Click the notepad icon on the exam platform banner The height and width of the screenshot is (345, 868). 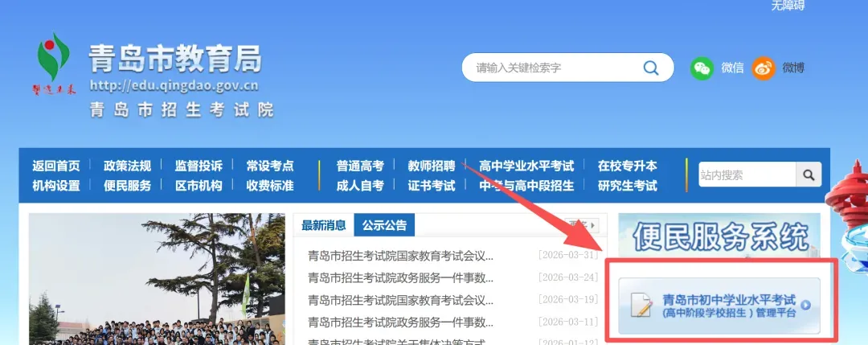(x=641, y=305)
